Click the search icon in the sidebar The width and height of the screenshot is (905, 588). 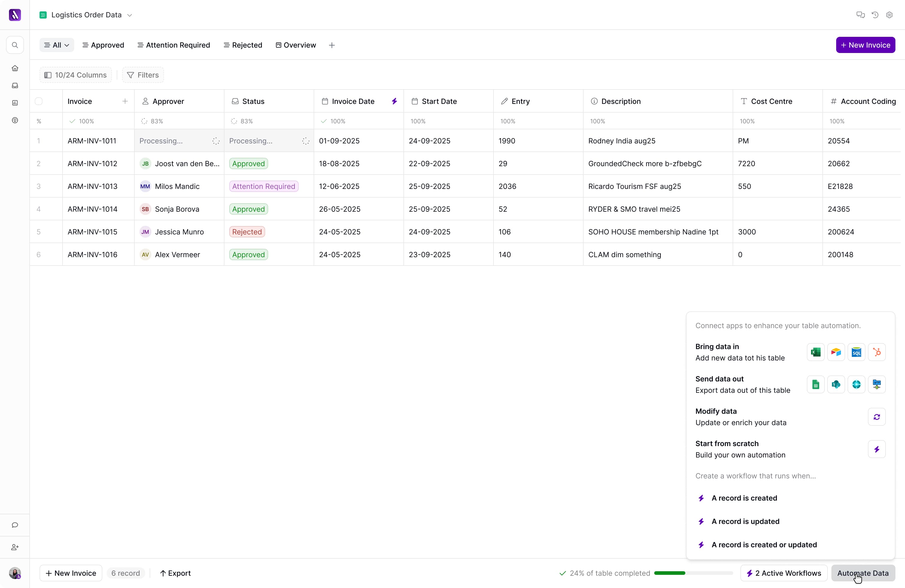[x=15, y=45]
